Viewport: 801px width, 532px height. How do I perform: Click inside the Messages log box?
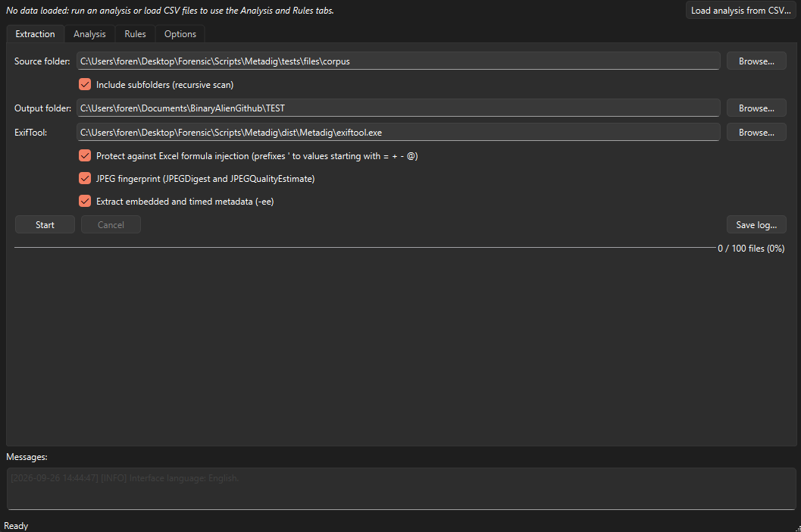[401, 489]
